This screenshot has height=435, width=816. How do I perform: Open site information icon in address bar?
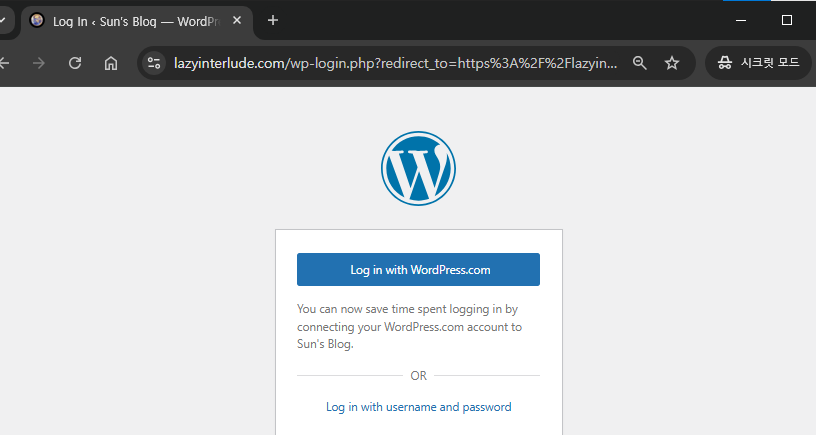pos(154,63)
